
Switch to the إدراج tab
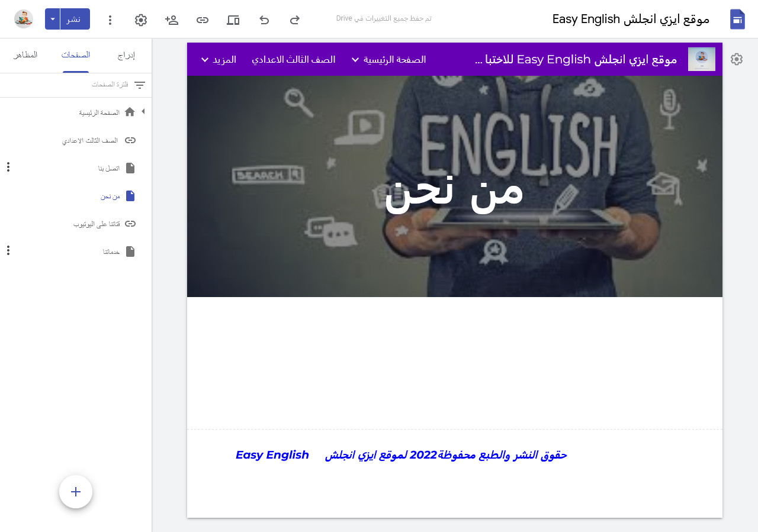pyautogui.click(x=126, y=55)
